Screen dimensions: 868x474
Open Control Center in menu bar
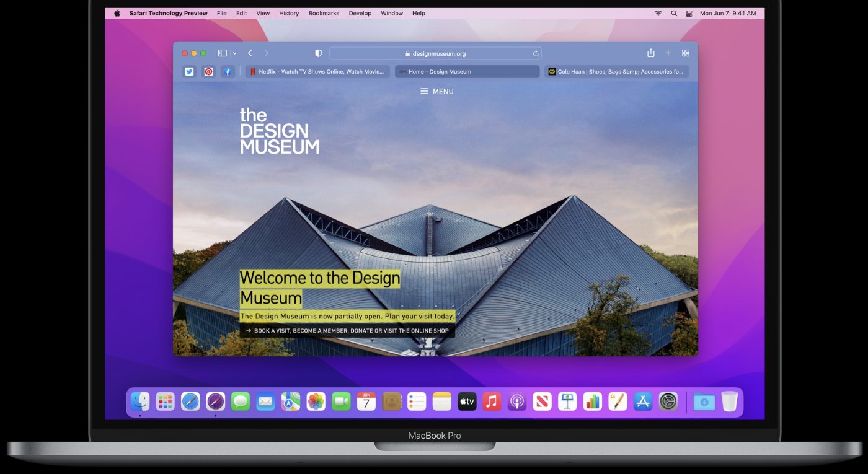[x=689, y=13]
